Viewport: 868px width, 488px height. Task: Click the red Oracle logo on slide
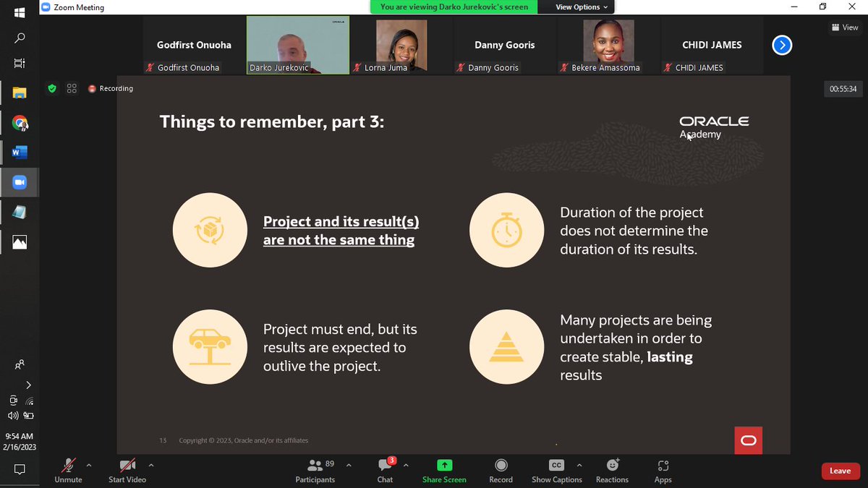coord(749,440)
